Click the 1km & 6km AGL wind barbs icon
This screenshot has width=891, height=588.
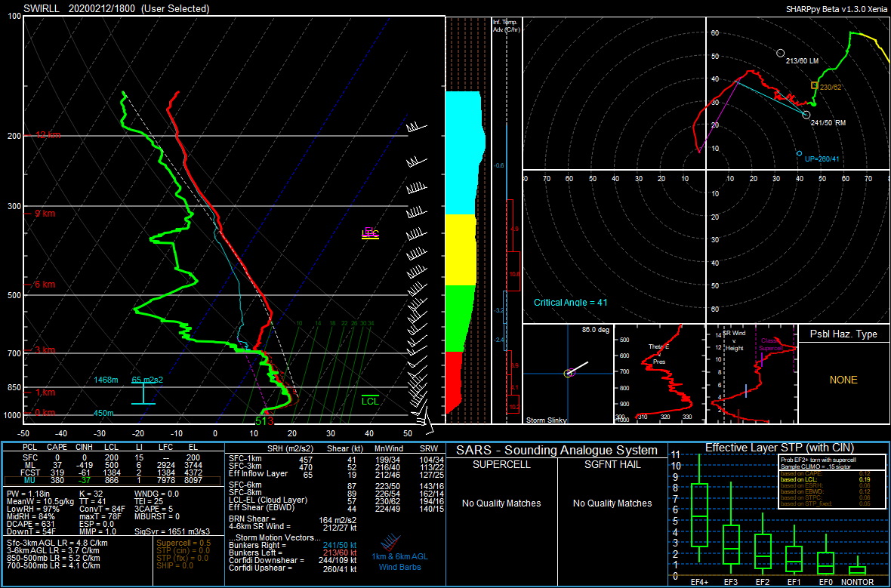pyautogui.click(x=392, y=543)
